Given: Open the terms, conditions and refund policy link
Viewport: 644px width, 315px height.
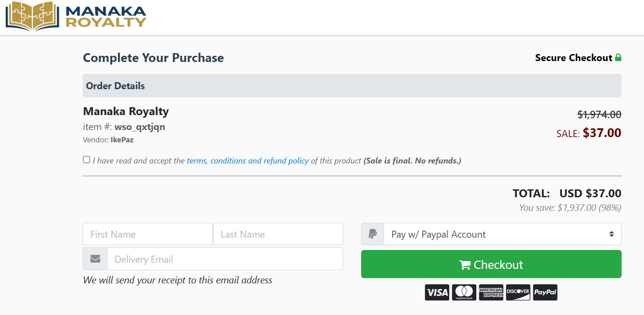Looking at the screenshot, I should point(247,160).
